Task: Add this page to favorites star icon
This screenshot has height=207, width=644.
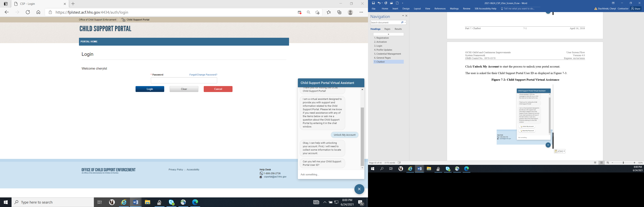Action: [317, 12]
